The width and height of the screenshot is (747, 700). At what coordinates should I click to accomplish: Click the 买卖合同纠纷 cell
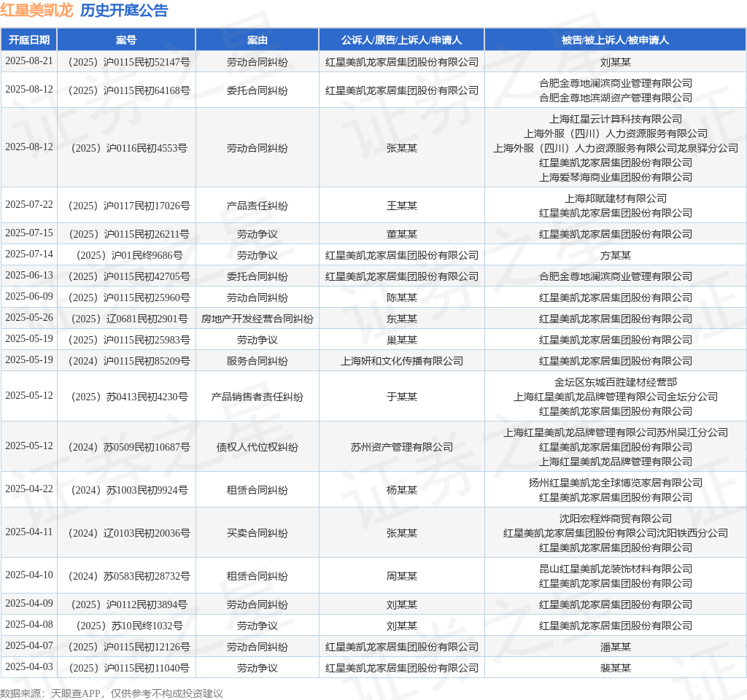[x=258, y=533]
